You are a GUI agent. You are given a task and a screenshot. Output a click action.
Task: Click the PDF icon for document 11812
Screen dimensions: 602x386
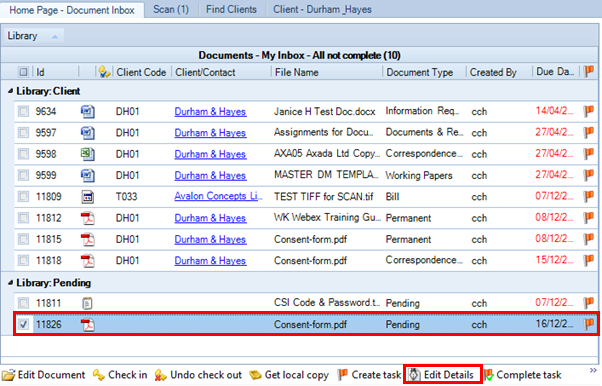pos(88,218)
